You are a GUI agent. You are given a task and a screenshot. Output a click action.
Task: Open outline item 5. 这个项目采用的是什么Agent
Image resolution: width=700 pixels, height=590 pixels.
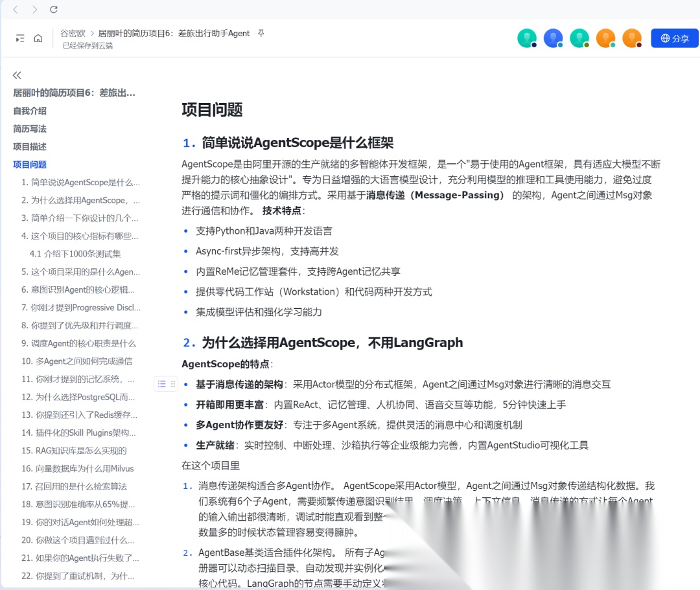pos(81,271)
